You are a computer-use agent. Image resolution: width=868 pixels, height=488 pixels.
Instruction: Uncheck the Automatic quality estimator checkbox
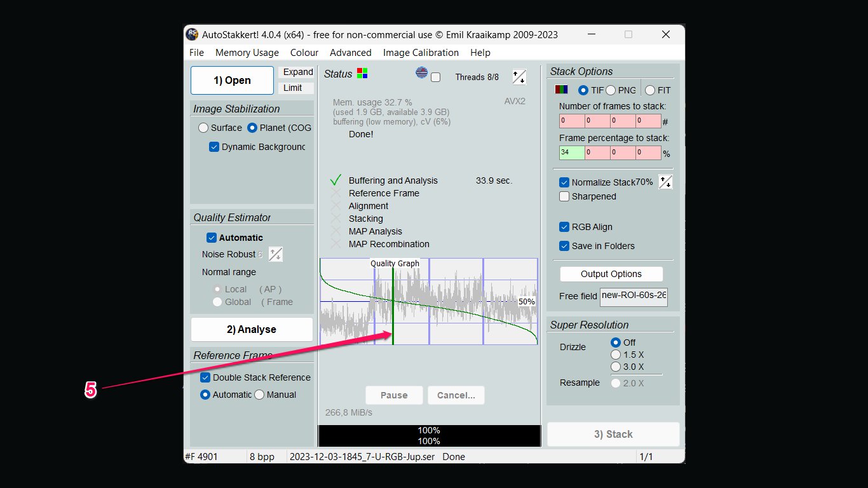tap(212, 238)
